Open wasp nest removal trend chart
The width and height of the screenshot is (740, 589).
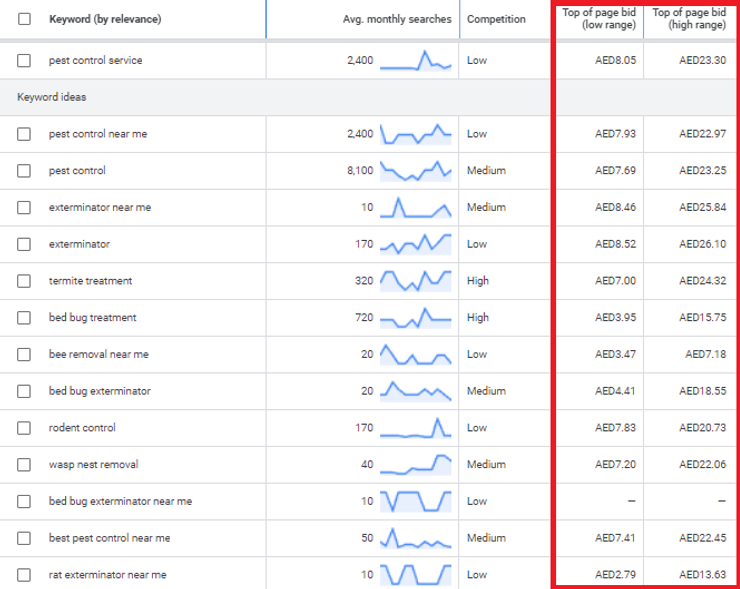pyautogui.click(x=416, y=465)
